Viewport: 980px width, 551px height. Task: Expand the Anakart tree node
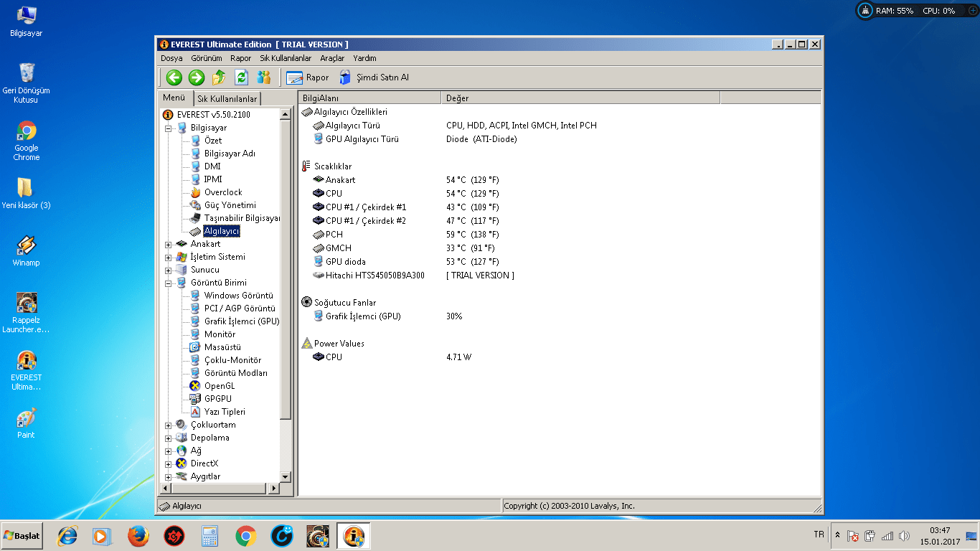point(169,244)
